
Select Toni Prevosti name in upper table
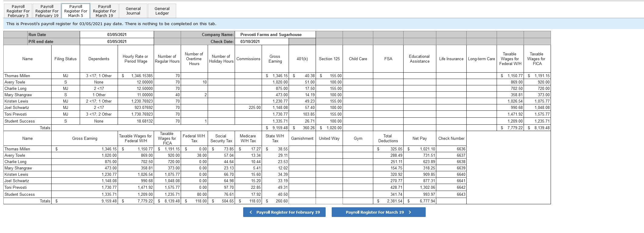[16, 114]
